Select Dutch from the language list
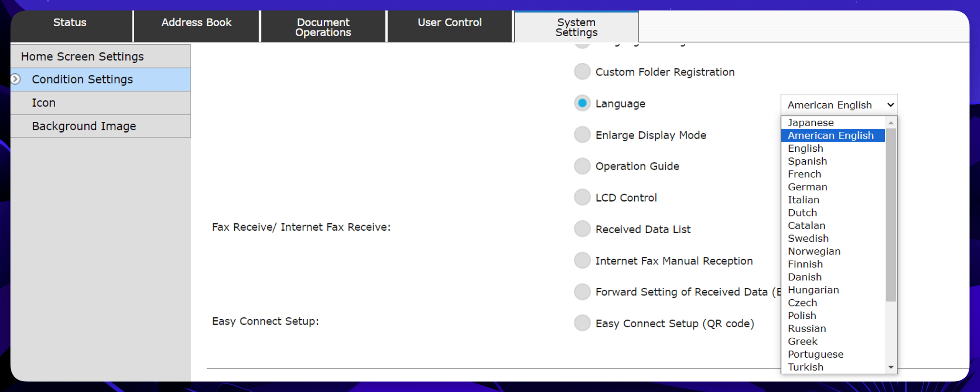Image resolution: width=980 pixels, height=392 pixels. [833, 213]
